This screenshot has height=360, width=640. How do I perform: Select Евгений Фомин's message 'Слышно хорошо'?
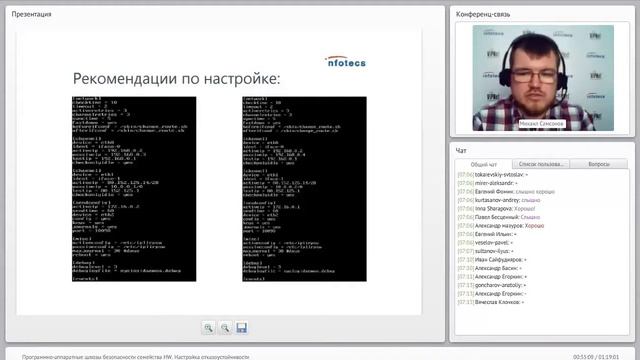pos(506,191)
